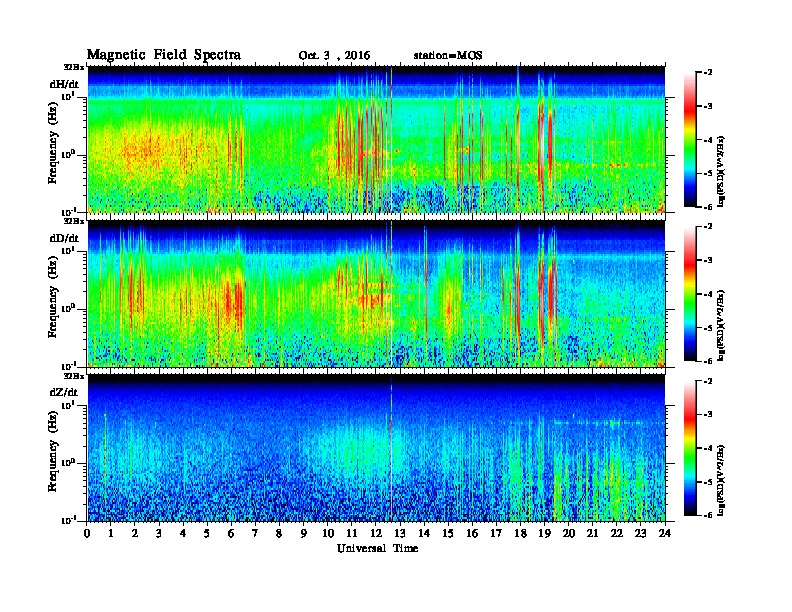Click the 10^0 frequency tick of the dZ/dt panel

click(67, 463)
